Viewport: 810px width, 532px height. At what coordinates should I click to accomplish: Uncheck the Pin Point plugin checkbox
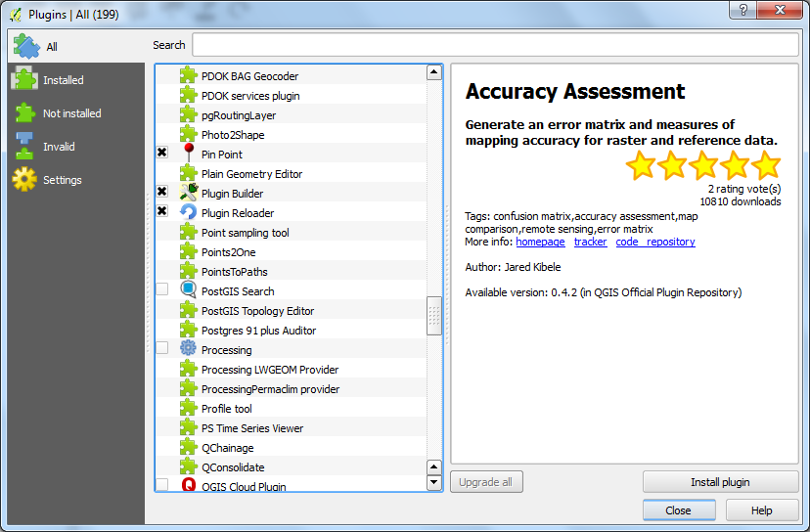click(162, 153)
